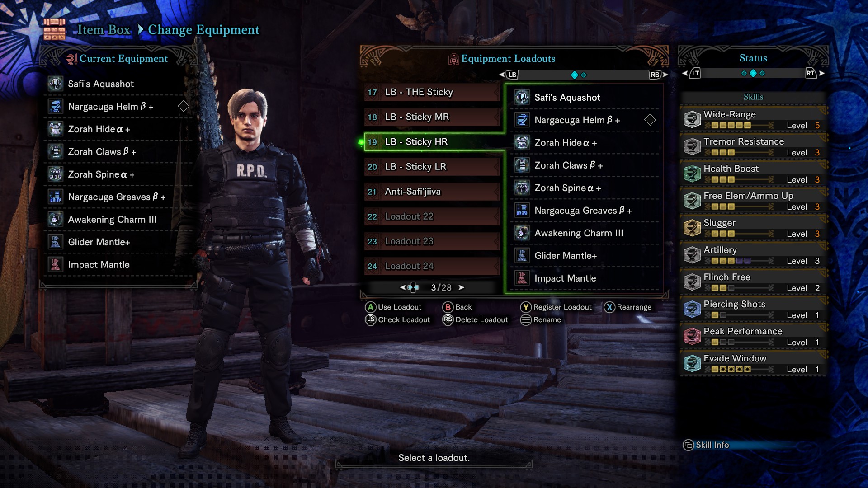Image resolution: width=868 pixels, height=488 pixels.
Task: Open the Skill Info icon
Action: 688,445
